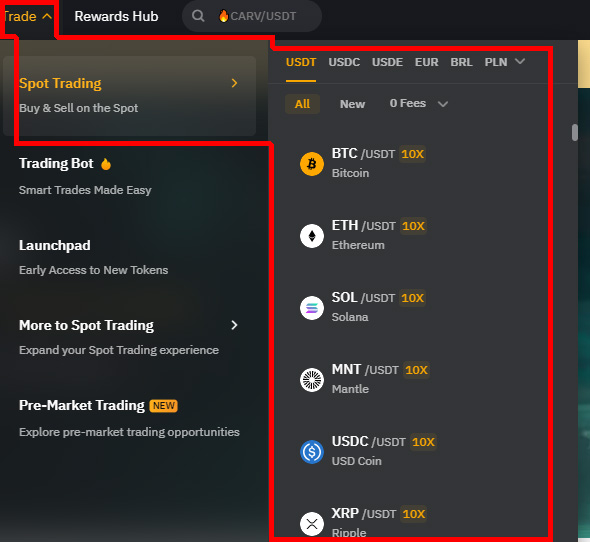Open Rewards Hub
Image resolution: width=590 pixels, height=542 pixels.
pos(116,16)
